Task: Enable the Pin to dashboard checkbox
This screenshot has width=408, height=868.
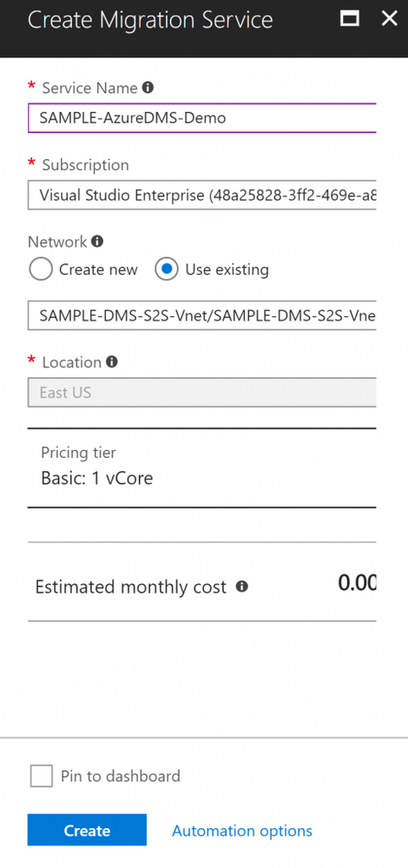Action: 42,776
